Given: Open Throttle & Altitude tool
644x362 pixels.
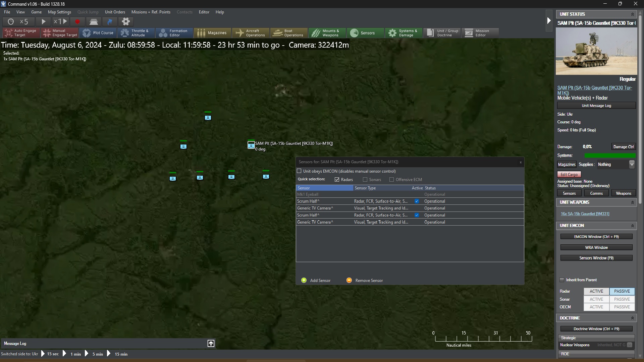Looking at the screenshot, I should tap(137, 33).
